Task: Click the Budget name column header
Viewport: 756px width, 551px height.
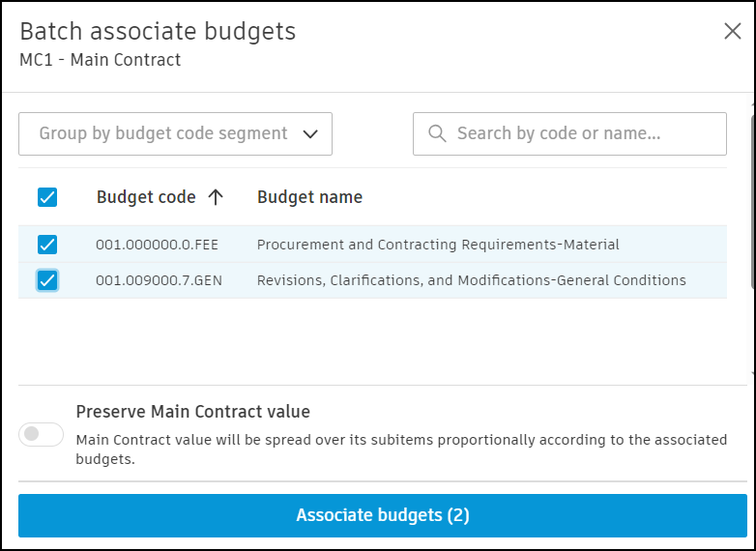Action: [309, 197]
